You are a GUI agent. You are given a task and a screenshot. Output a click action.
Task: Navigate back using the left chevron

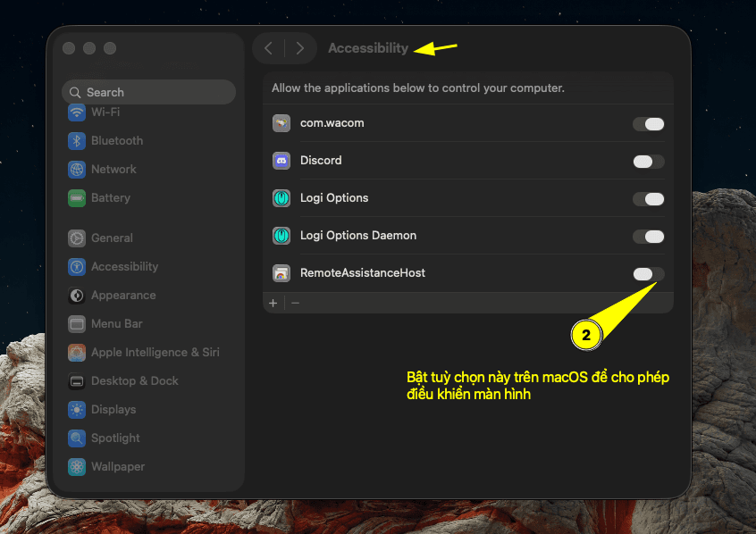(x=269, y=47)
